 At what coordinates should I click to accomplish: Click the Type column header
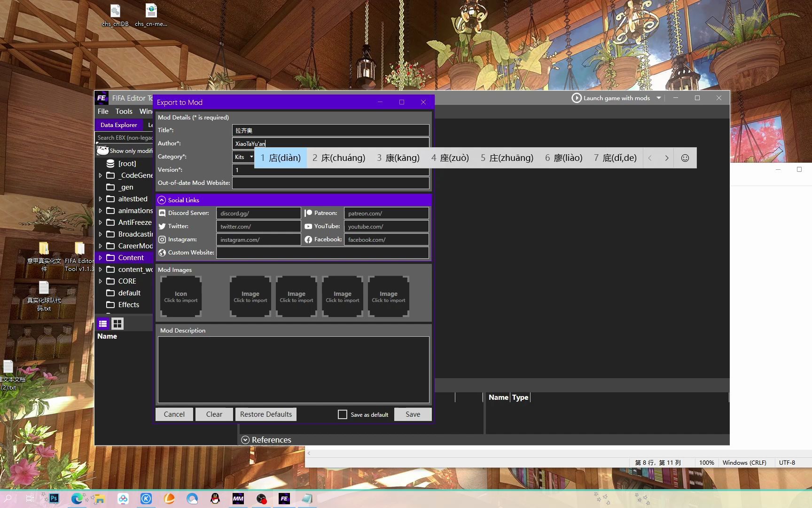pyautogui.click(x=520, y=397)
